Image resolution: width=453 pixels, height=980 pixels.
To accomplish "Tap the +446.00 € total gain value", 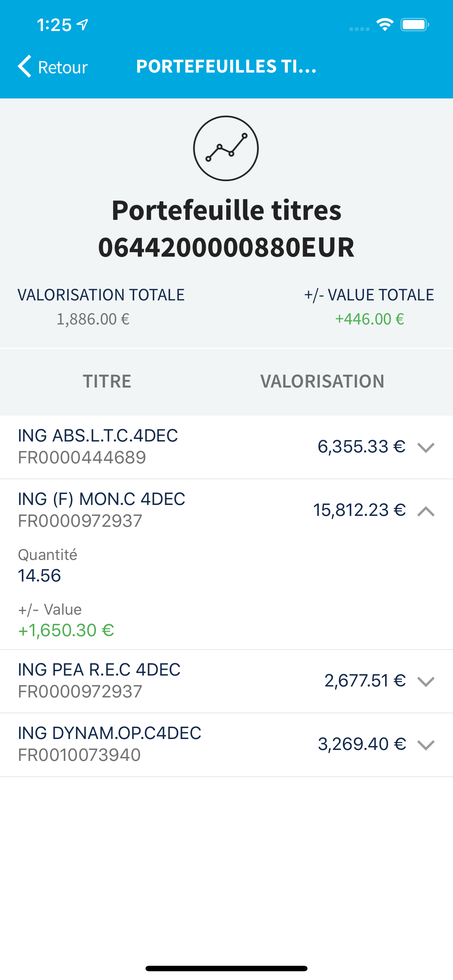I will click(x=369, y=319).
